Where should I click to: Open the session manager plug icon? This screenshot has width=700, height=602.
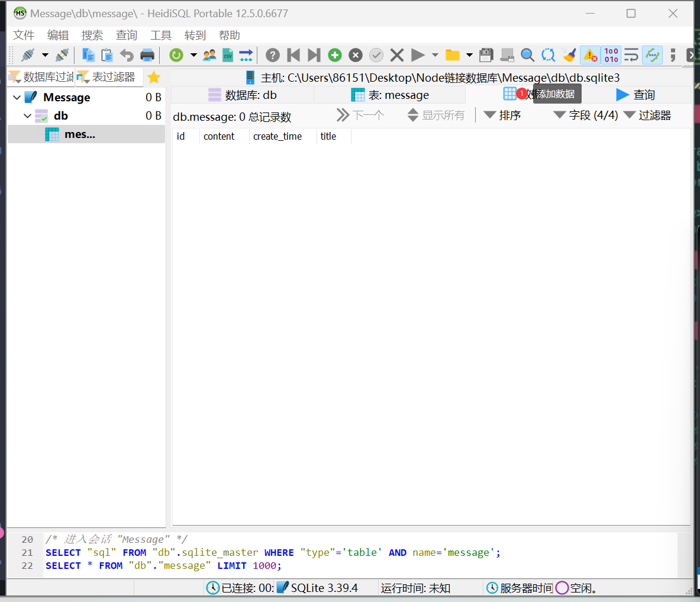click(28, 56)
